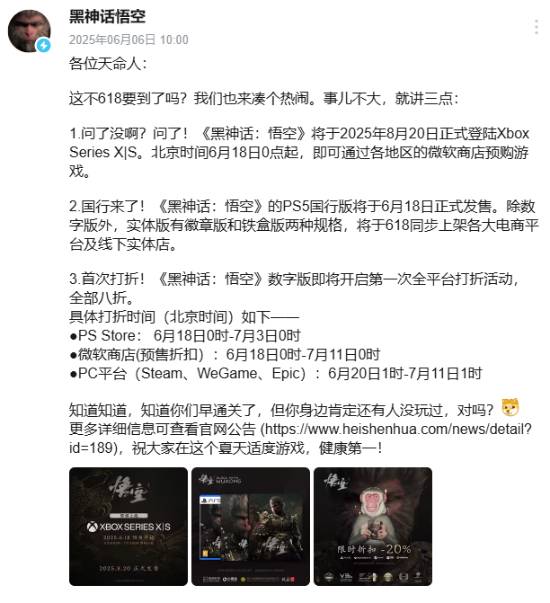The image size is (550, 603).
Task: Click the 限时折扣 -20% label in image
Action: click(x=373, y=549)
